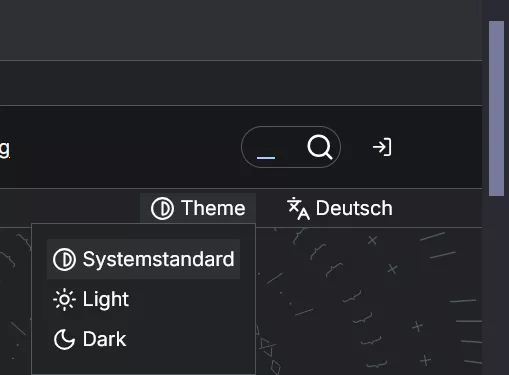Click the scrollbar track below the thumb
Viewport: 509px width, 375px height.
coord(496,283)
